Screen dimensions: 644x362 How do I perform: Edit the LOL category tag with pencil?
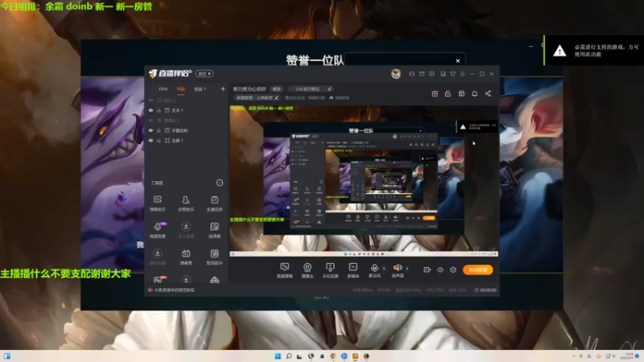329,88
